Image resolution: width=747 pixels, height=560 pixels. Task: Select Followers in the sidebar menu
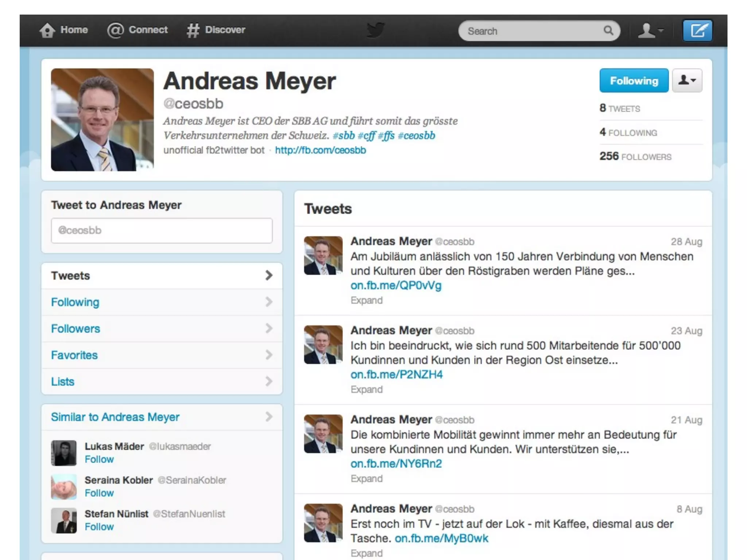(x=76, y=329)
